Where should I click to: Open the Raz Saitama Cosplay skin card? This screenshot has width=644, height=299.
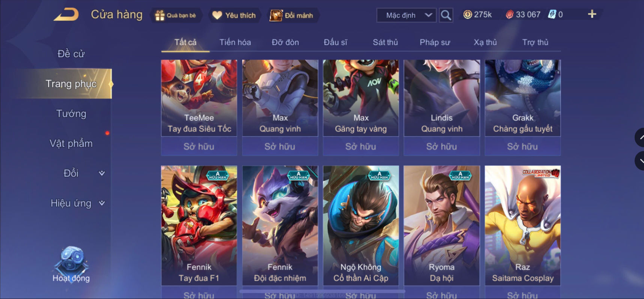(x=523, y=225)
